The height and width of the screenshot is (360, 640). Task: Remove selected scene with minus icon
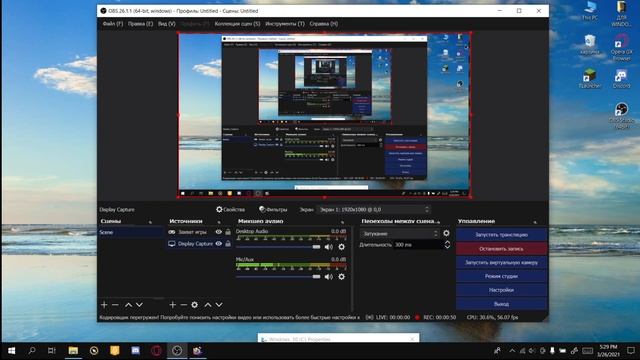point(116,304)
